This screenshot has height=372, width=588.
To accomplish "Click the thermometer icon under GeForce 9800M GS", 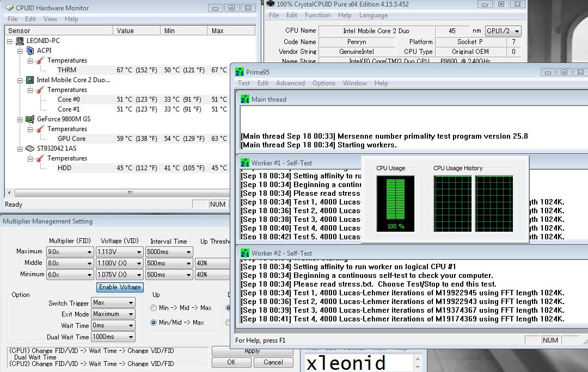I will coord(40,129).
